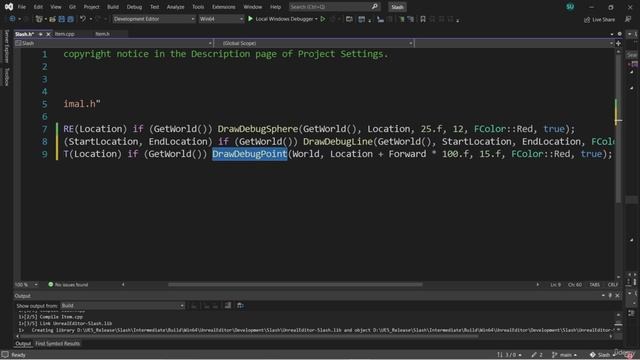640x360 pixels.
Task: Expand the Local Windows Debugger dropdown arrow
Action: coord(316,19)
